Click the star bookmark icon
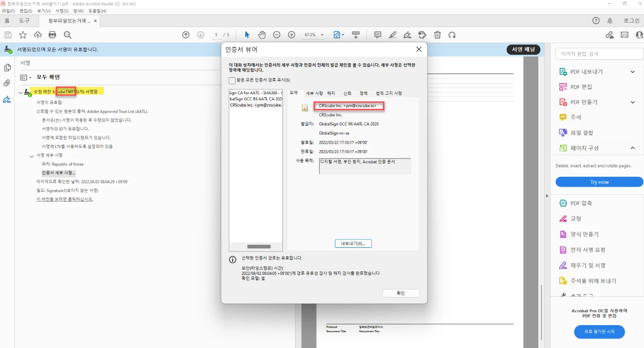 (x=23, y=35)
